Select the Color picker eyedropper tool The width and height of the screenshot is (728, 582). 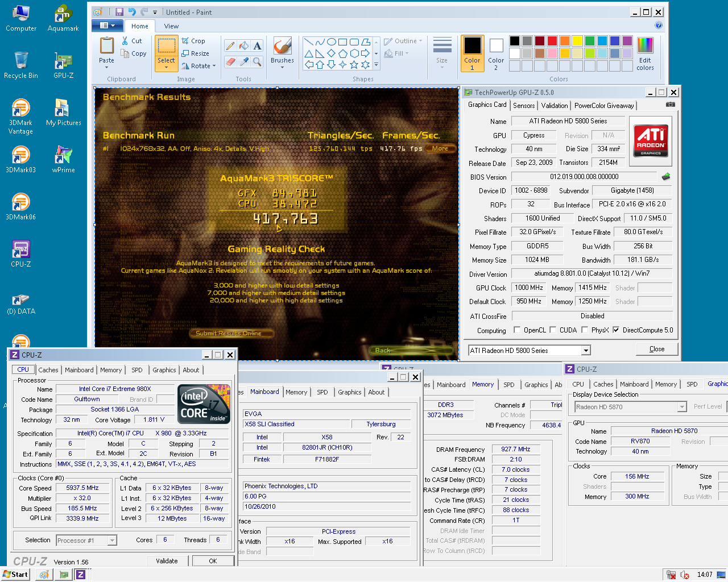point(243,61)
